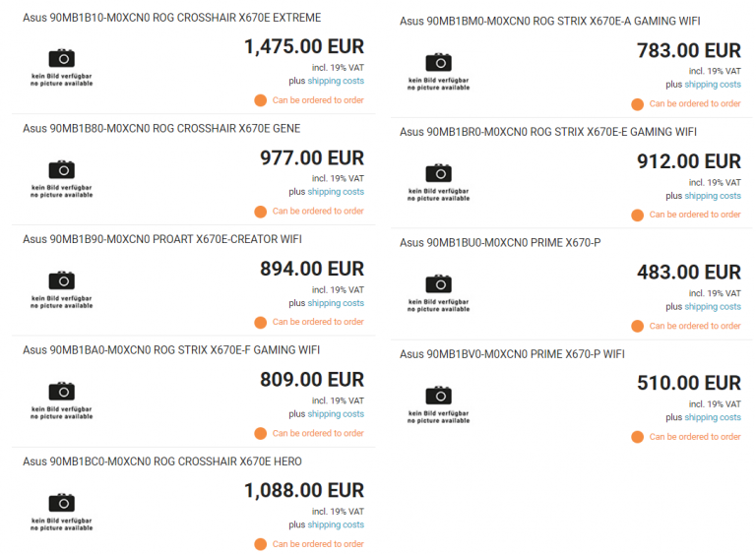This screenshot has width=756, height=554.
Task: Click camera placeholder for PROART X670E-CREATOR WIFI
Action: click(x=62, y=281)
